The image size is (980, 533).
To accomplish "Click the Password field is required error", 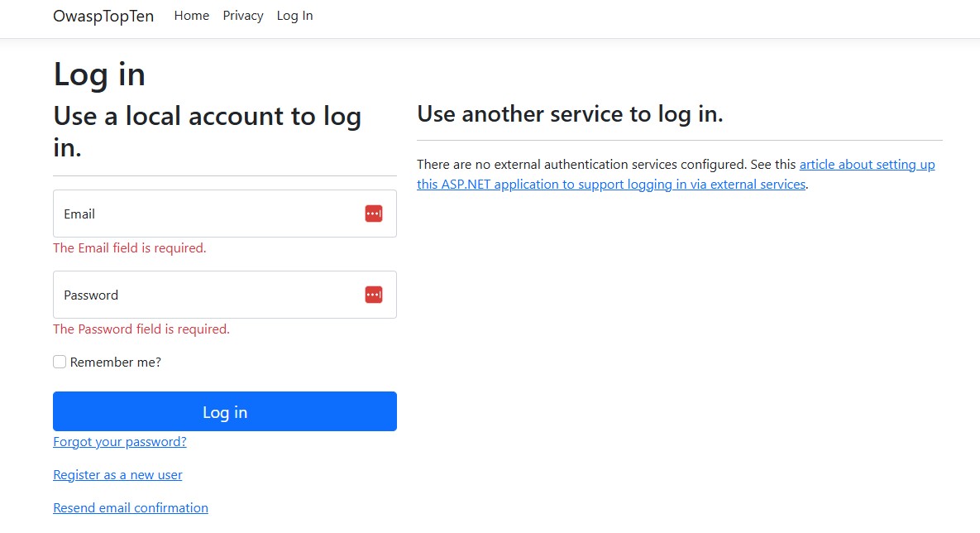I will pos(141,329).
